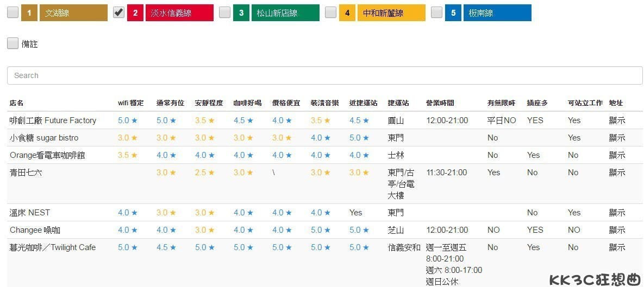Tick the 中和新蘆線 line 4 checkbox
This screenshot has width=644, height=287.
(x=330, y=12)
